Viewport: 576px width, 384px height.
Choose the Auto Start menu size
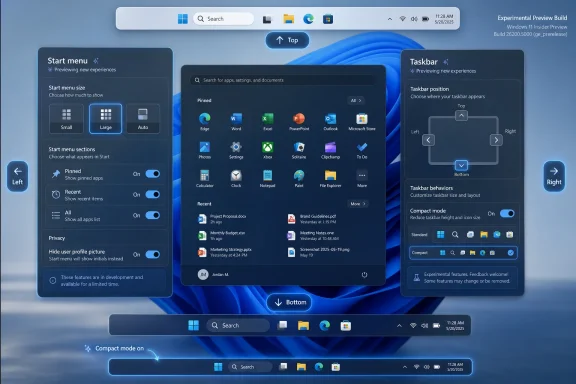pyautogui.click(x=143, y=119)
